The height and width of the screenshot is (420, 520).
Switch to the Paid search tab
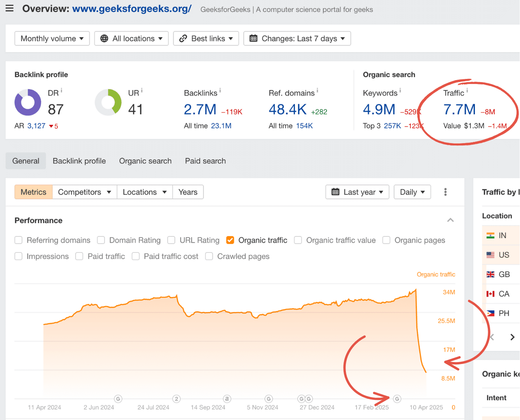[205, 161]
